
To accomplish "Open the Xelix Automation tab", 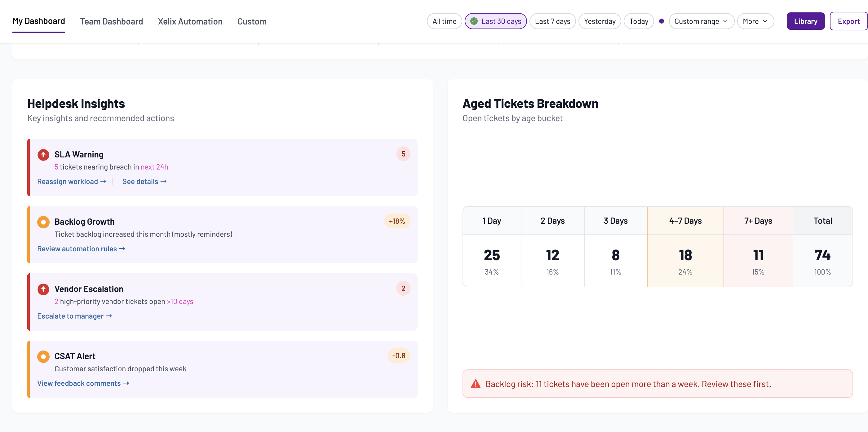I will point(190,22).
